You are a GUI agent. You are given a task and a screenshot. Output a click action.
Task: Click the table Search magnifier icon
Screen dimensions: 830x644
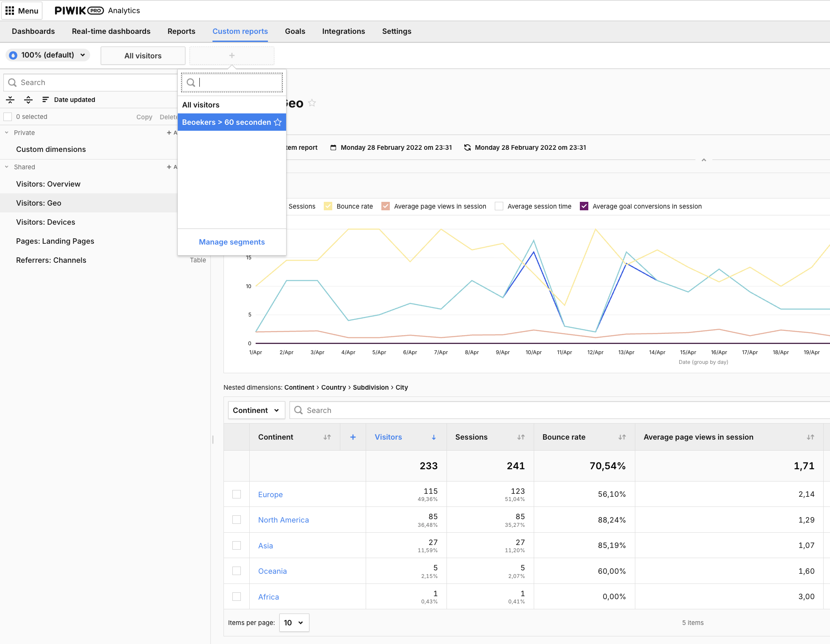(x=298, y=410)
